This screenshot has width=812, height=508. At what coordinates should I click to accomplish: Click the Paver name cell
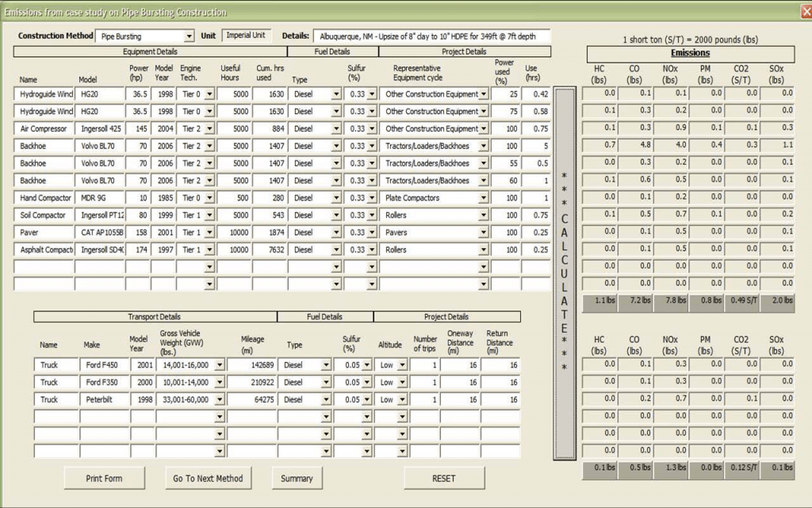(x=44, y=233)
